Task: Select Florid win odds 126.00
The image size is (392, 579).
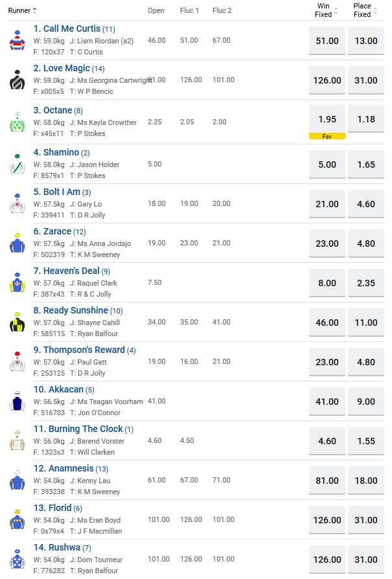Action: click(327, 520)
